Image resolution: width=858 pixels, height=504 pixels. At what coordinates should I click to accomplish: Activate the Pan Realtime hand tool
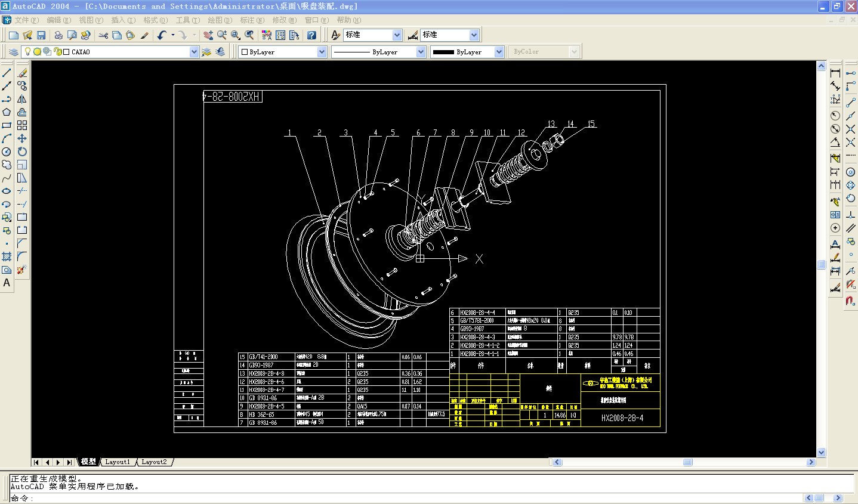coord(208,35)
